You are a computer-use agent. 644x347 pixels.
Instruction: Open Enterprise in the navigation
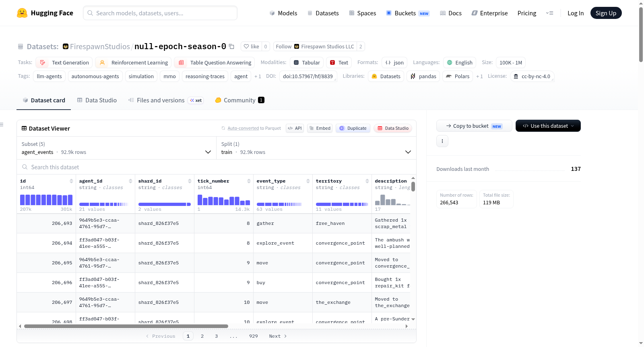point(490,13)
